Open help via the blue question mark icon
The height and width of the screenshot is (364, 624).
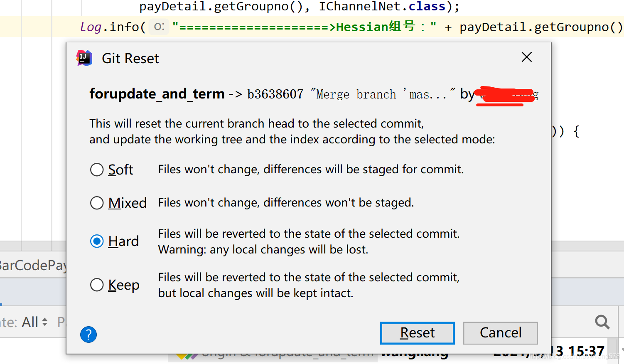[88, 334]
